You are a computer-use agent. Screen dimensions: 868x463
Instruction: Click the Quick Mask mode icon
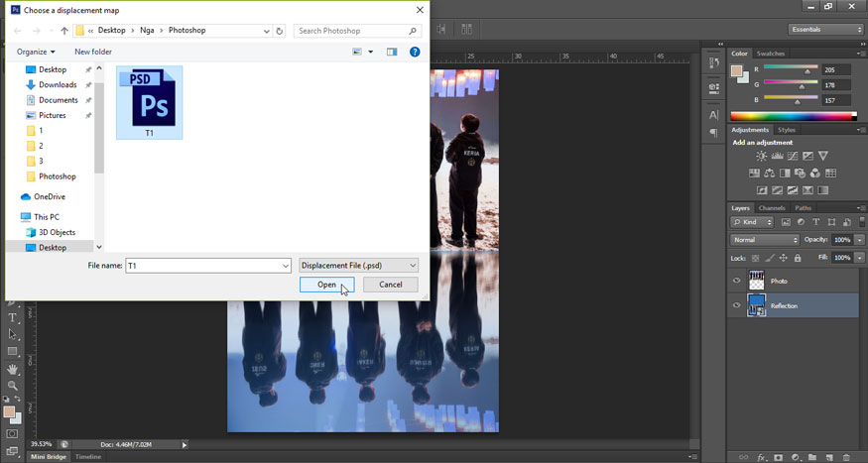12,434
